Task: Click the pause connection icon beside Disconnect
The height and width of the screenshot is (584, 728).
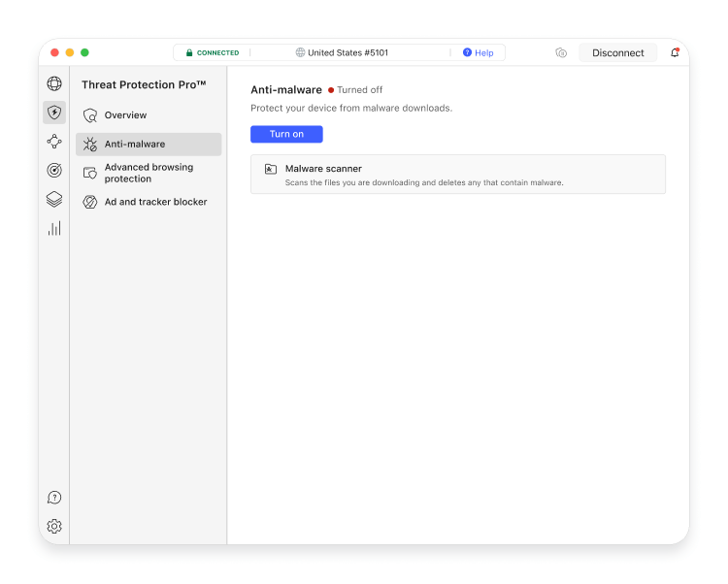Action: point(561,53)
